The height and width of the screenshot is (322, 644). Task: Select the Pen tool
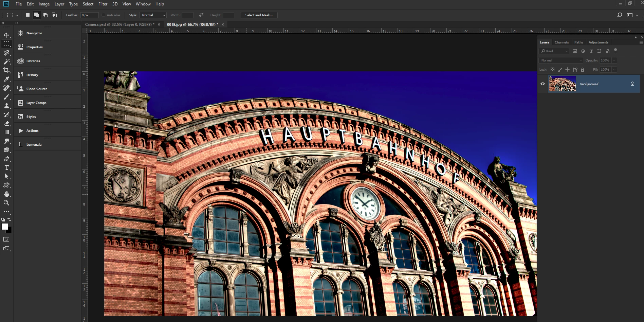(6, 159)
